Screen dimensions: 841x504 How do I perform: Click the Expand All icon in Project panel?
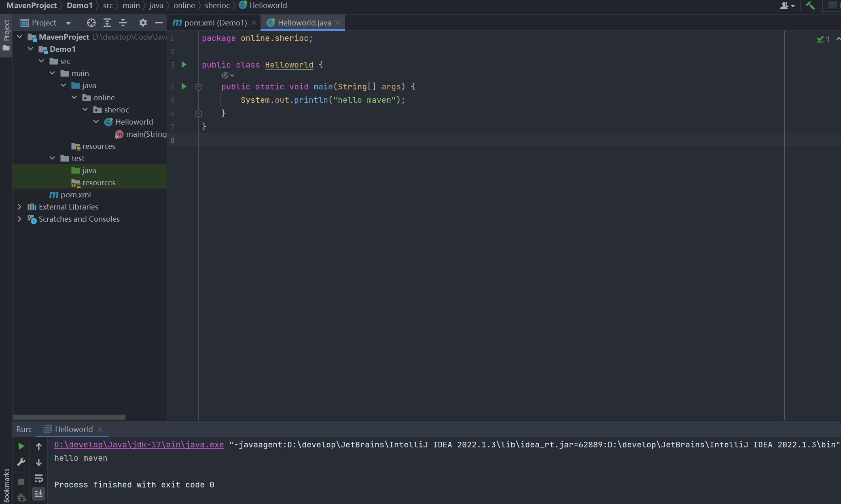(107, 23)
